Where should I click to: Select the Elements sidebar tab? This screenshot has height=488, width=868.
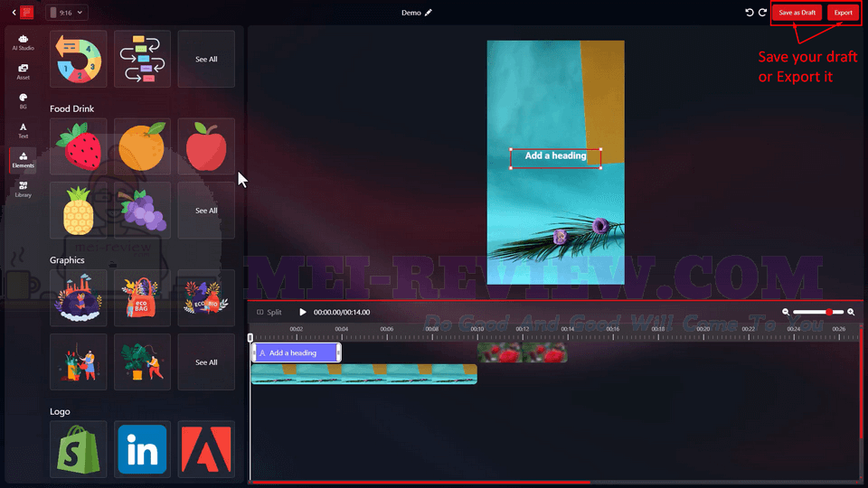(23, 160)
